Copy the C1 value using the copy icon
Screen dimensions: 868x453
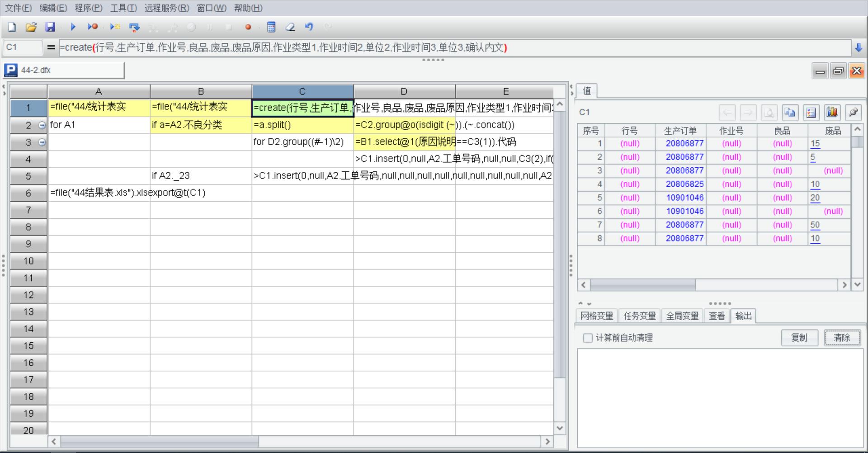(x=790, y=112)
